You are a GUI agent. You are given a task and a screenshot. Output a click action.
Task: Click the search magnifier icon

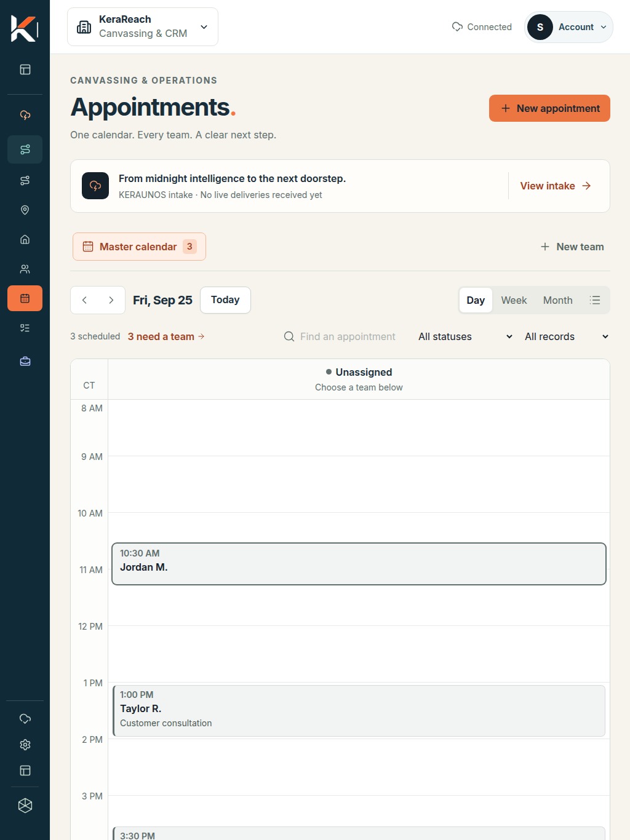[x=289, y=336]
